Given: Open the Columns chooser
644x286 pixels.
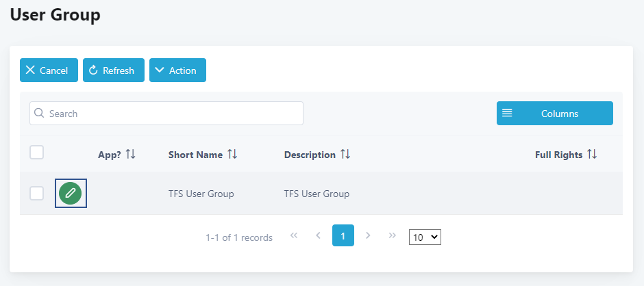Looking at the screenshot, I should coord(554,114).
